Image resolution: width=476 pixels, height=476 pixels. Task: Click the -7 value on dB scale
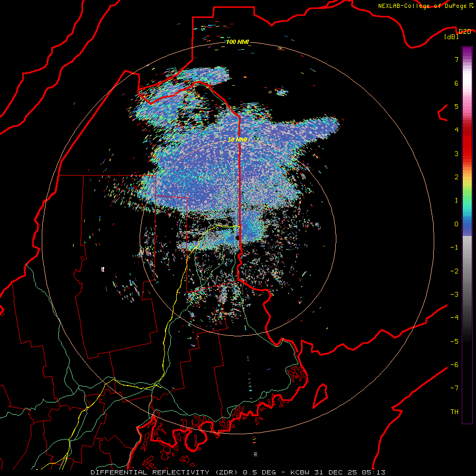(x=454, y=388)
